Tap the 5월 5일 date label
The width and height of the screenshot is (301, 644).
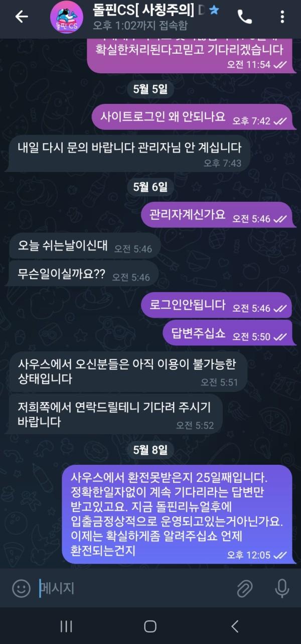click(150, 89)
